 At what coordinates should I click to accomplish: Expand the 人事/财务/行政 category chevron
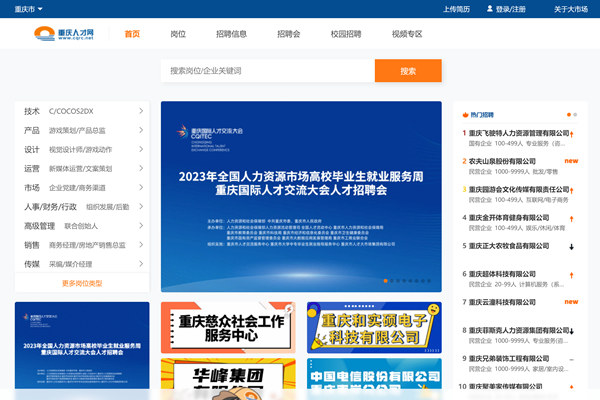[x=141, y=207]
